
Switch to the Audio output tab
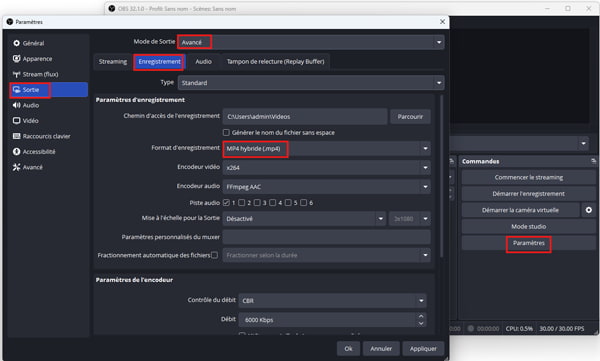[x=203, y=62]
